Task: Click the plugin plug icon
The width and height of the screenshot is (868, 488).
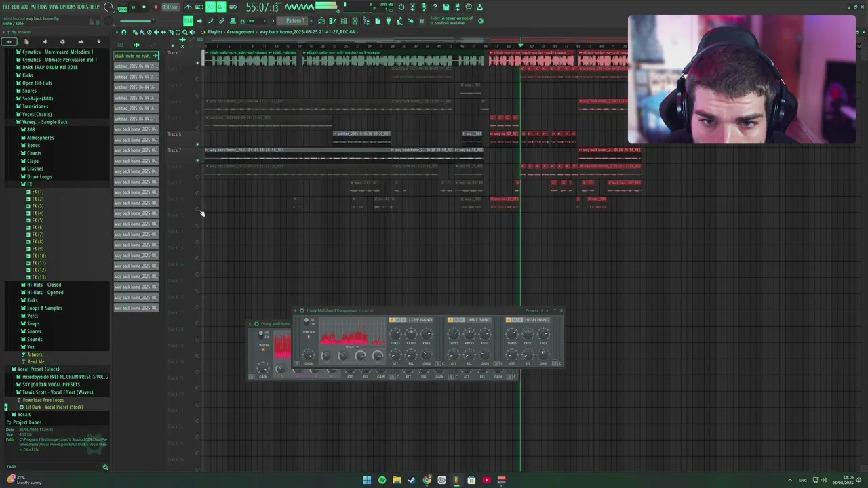Action: [389, 21]
